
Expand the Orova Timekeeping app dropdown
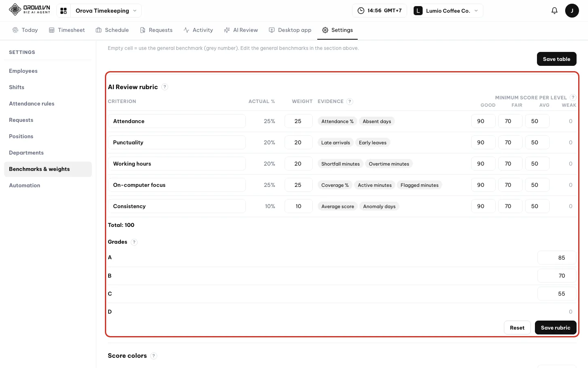106,11
